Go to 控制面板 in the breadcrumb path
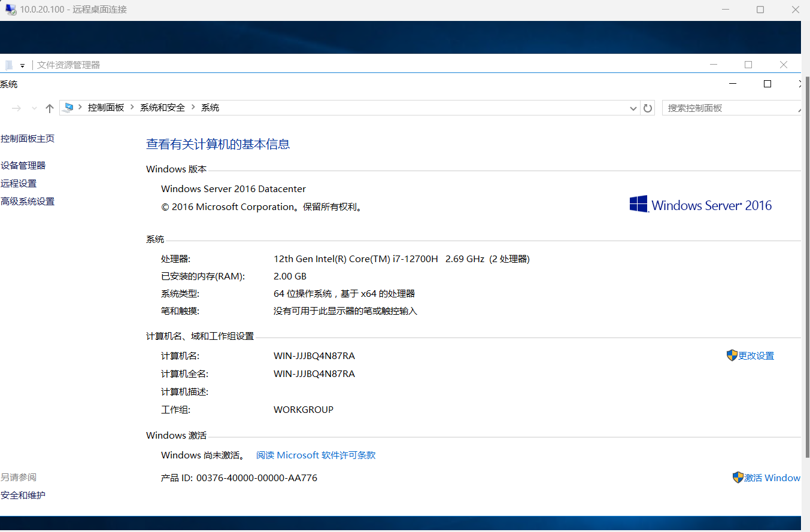Image resolution: width=810 pixels, height=532 pixels. 106,108
